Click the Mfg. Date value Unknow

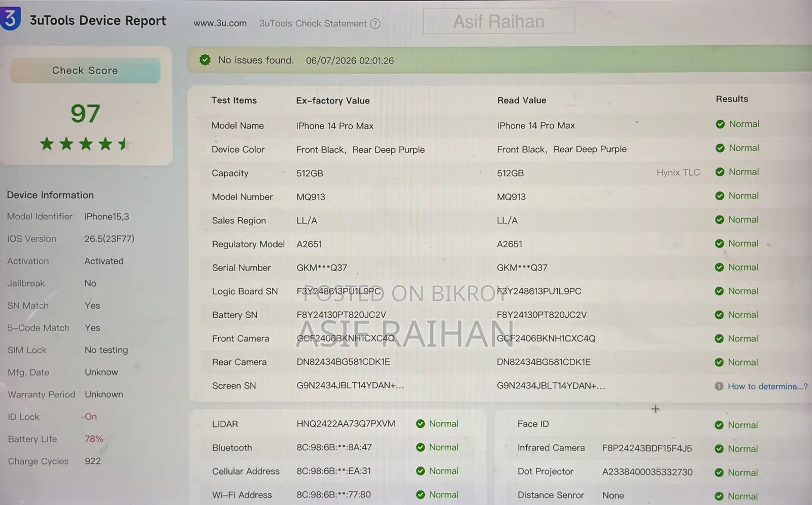point(101,372)
